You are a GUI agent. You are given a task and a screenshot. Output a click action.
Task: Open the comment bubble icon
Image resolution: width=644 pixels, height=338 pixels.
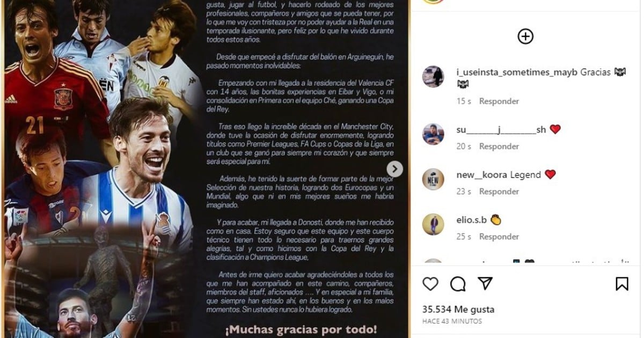point(458,284)
